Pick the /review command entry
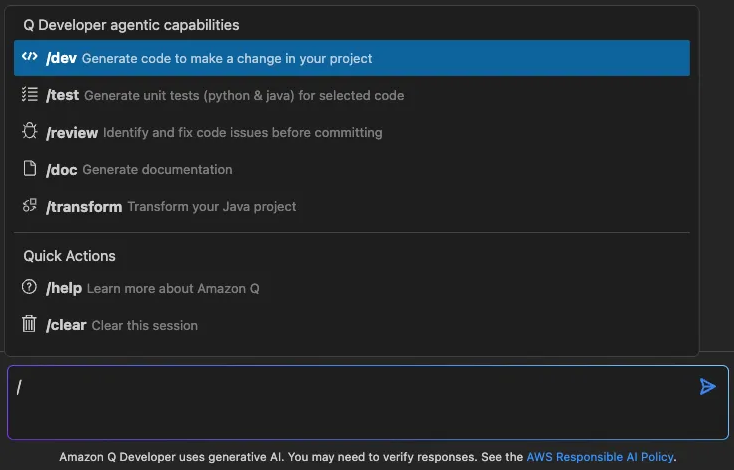Image resolution: width=734 pixels, height=470 pixels. click(214, 132)
